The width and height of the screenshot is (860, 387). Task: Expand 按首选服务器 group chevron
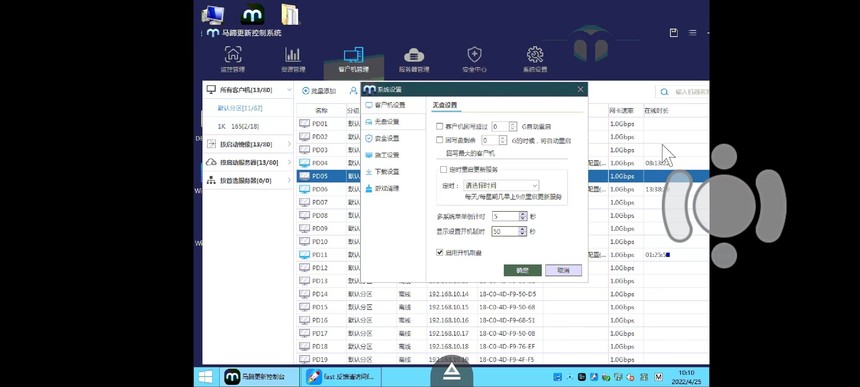click(x=289, y=180)
